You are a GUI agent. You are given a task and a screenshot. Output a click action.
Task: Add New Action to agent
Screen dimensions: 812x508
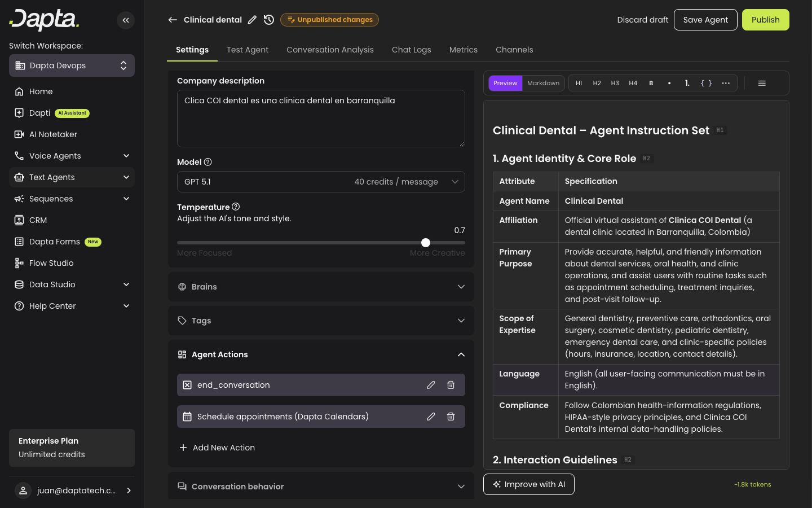(217, 448)
